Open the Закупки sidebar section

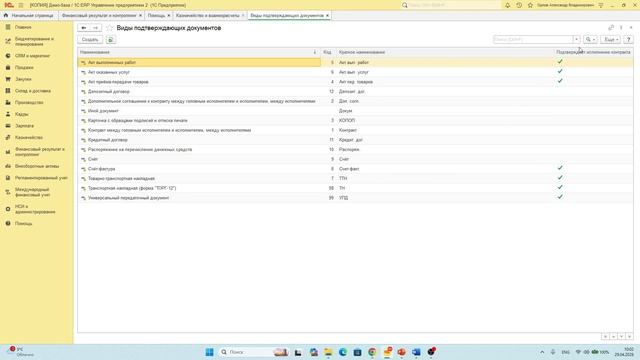coord(23,79)
